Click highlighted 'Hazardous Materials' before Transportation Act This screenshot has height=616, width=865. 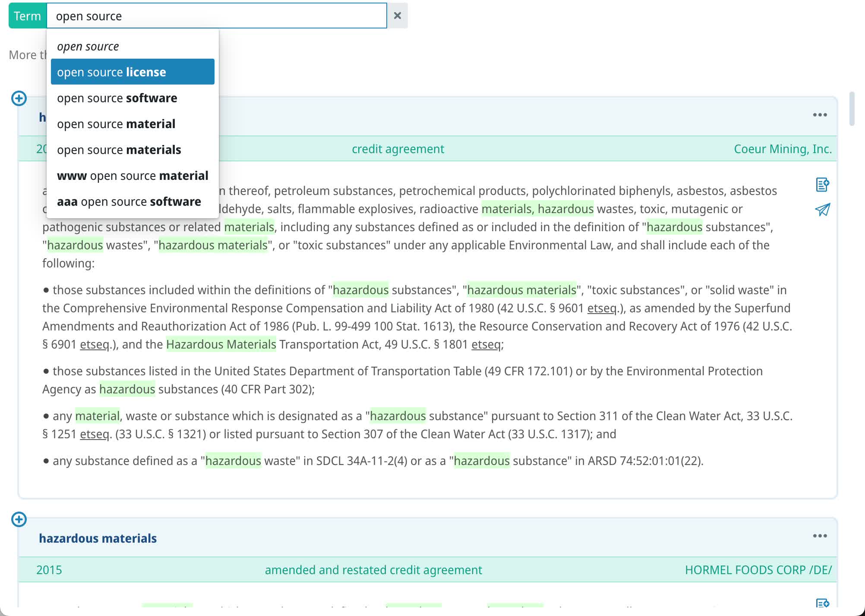pyautogui.click(x=221, y=344)
